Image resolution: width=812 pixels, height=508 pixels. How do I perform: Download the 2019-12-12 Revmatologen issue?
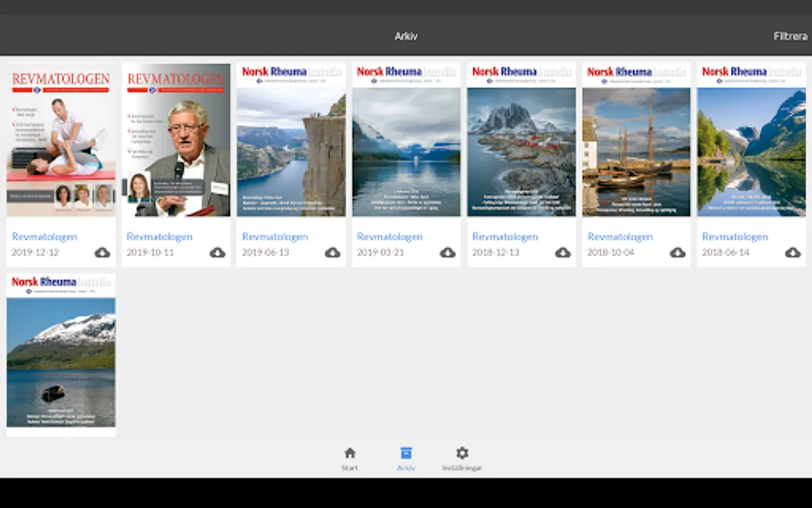(102, 252)
